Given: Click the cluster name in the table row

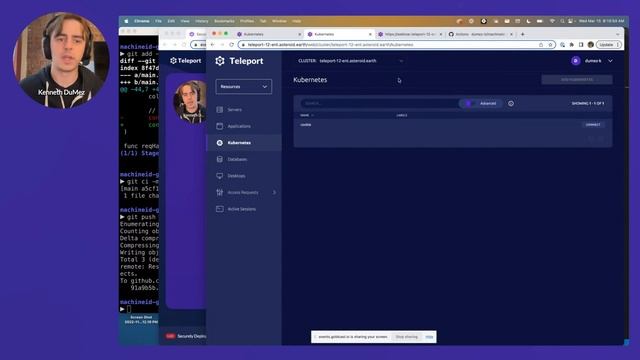Looking at the screenshot, I should tap(306, 125).
